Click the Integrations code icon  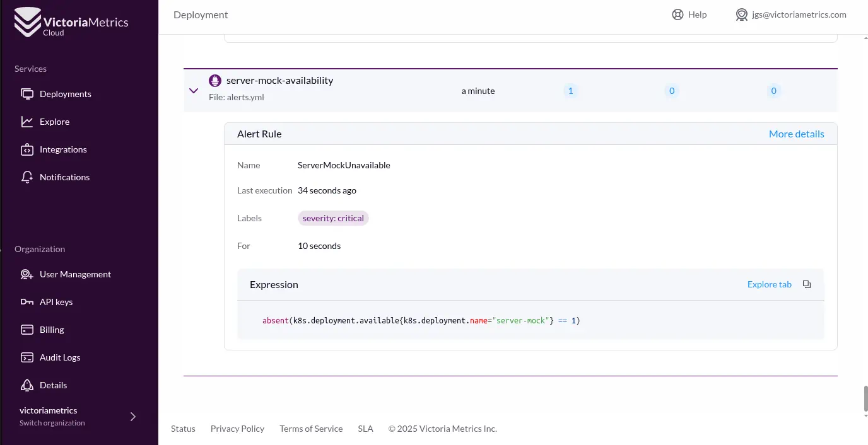27,149
